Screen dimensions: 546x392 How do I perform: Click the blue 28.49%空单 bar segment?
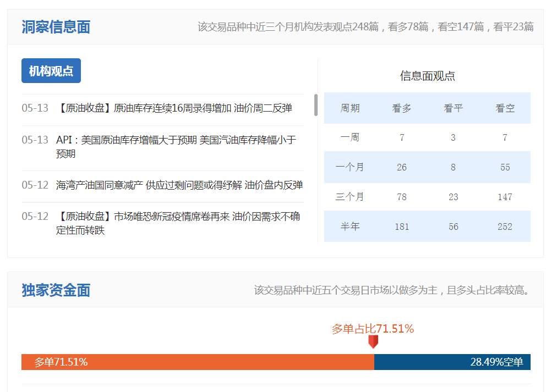452,362
